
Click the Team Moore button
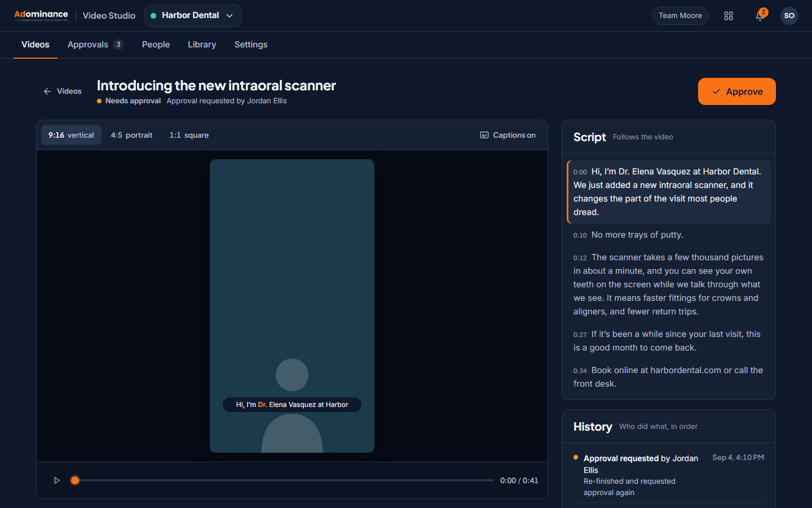680,16
